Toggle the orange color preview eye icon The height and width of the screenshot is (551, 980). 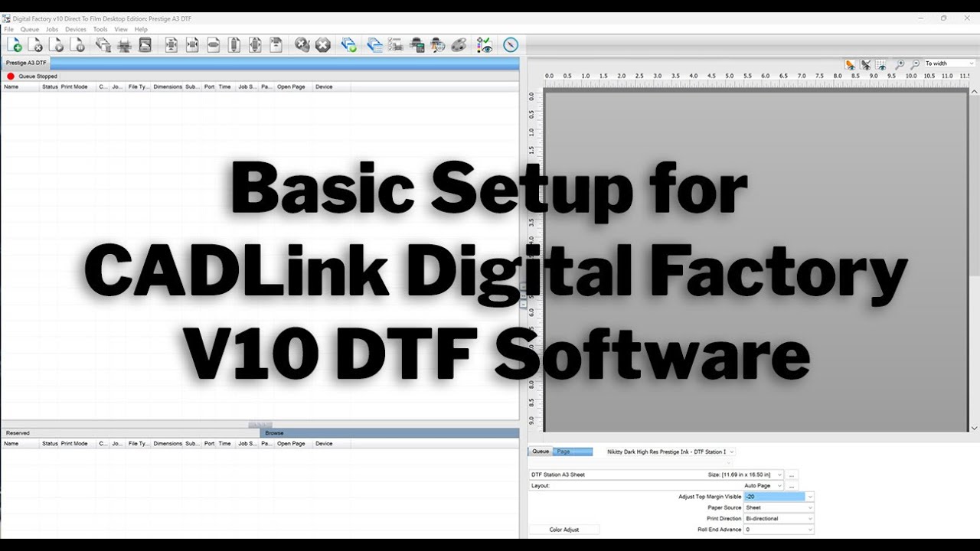click(x=850, y=64)
